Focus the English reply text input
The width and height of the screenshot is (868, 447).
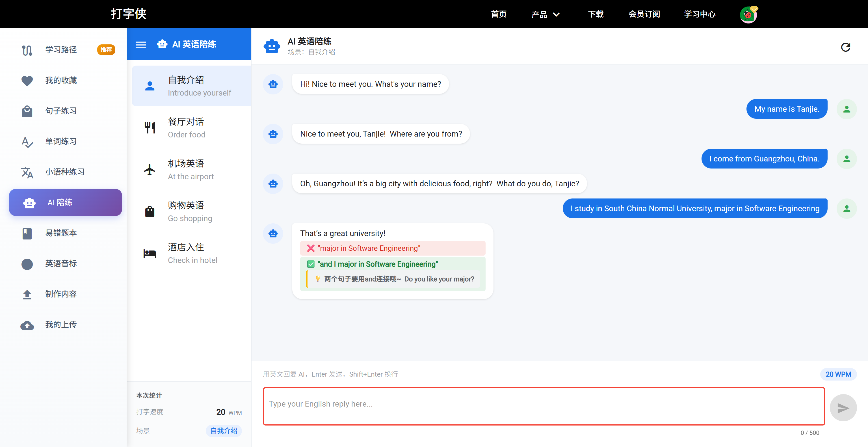544,406
